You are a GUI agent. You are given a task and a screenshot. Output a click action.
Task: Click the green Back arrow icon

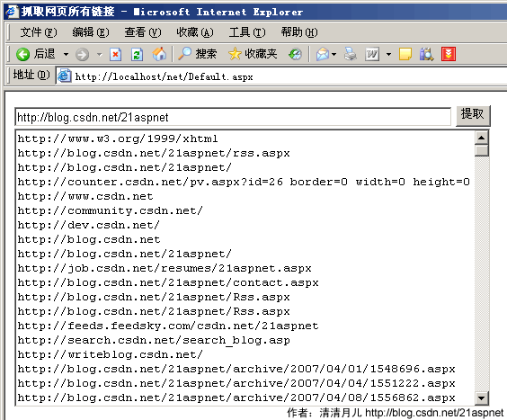point(22,54)
